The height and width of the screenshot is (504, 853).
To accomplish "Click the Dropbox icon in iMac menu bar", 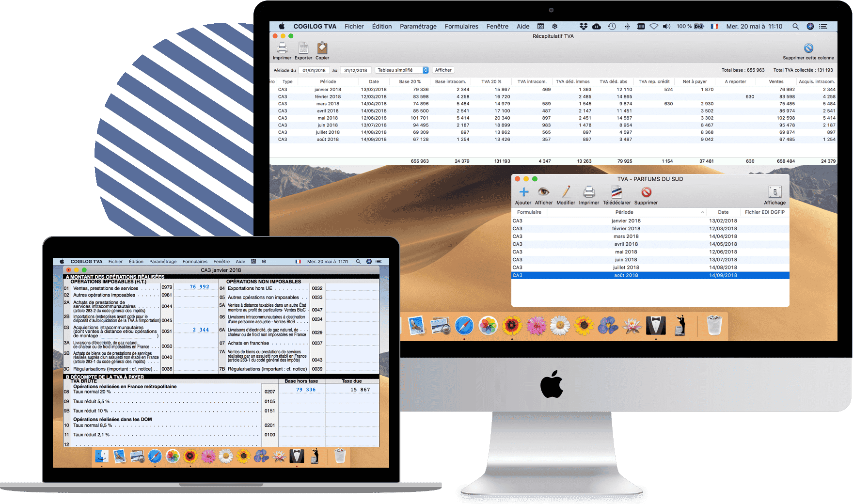I will [584, 26].
